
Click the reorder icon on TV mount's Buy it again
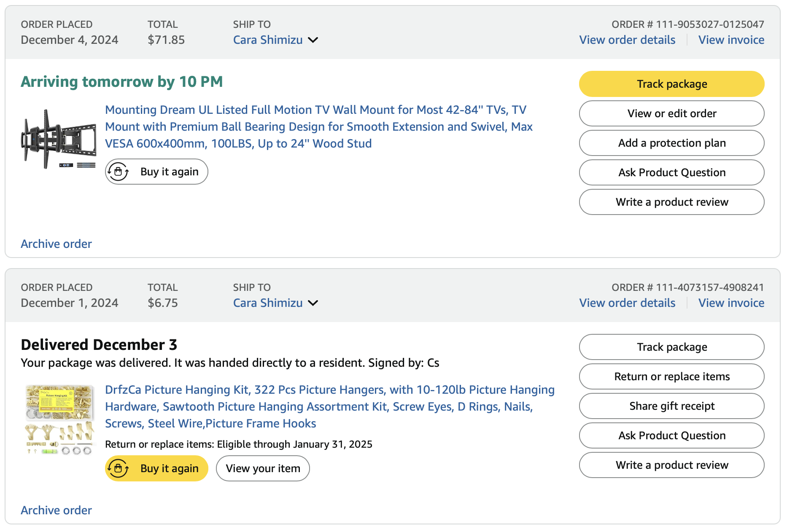click(x=118, y=172)
